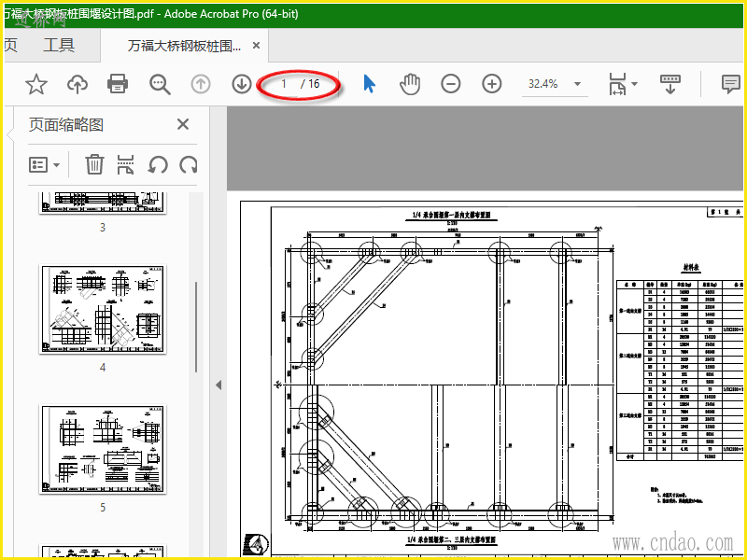Delete selected pages trash icon
Viewport: 747px width, 560px height.
coord(94,165)
